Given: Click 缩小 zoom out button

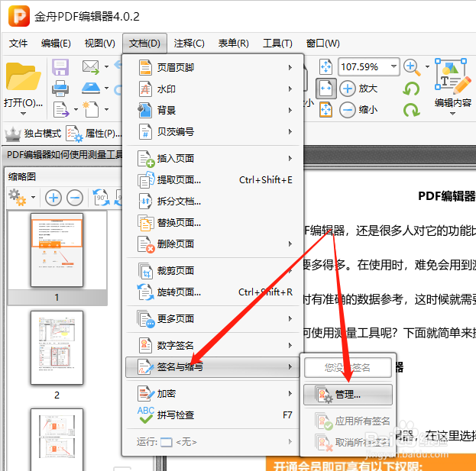Looking at the screenshot, I should tap(358, 109).
